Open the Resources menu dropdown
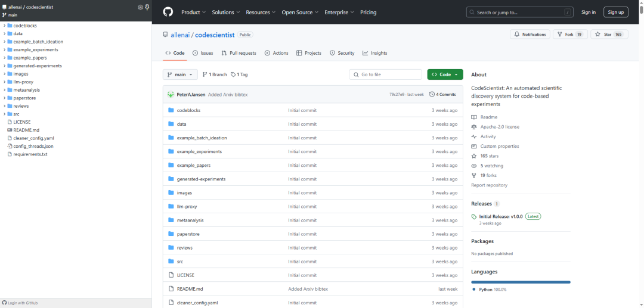The width and height of the screenshot is (644, 308). (261, 13)
